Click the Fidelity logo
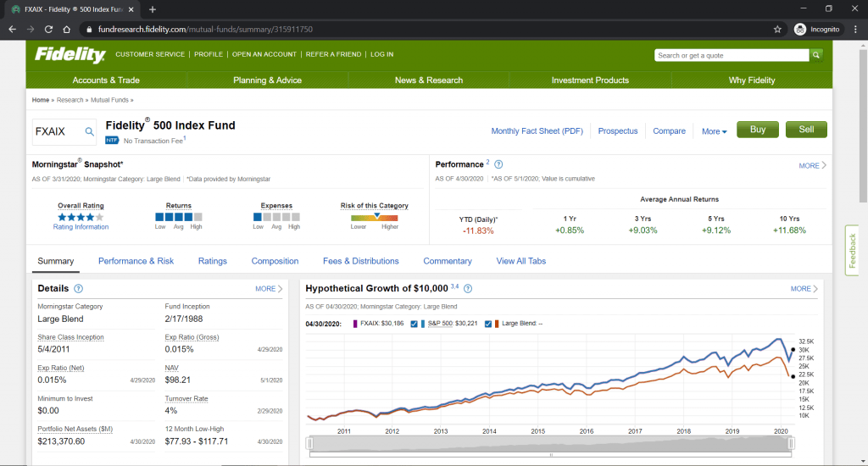Viewport: 868px width, 466px height. coord(70,54)
